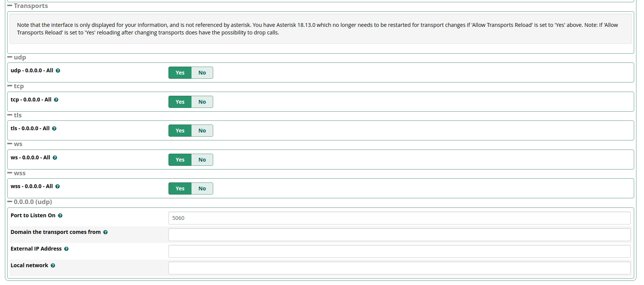
Task: Focus the External IP Address input
Action: 399,251
